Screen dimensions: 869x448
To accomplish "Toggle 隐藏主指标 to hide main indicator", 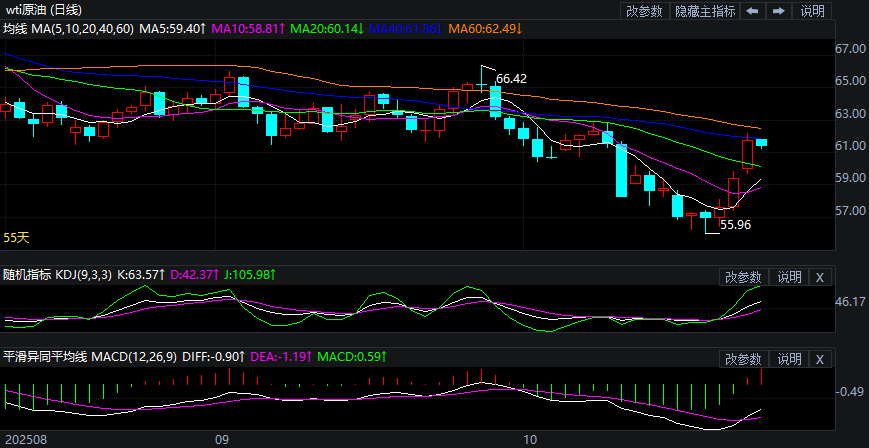I will 705,11.
